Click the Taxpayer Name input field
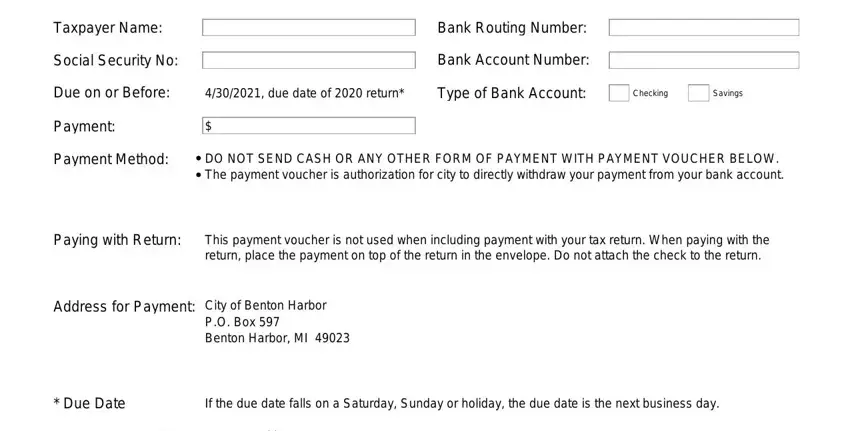The width and height of the screenshot is (850, 431). tap(308, 28)
